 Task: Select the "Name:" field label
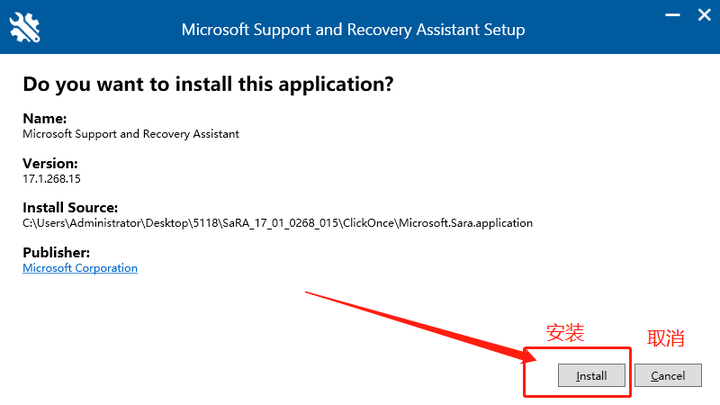46,118
